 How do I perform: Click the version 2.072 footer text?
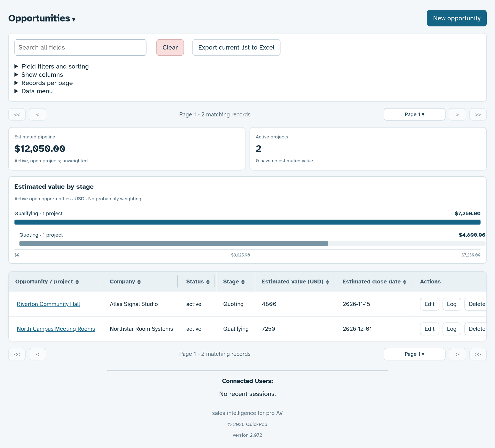click(247, 435)
